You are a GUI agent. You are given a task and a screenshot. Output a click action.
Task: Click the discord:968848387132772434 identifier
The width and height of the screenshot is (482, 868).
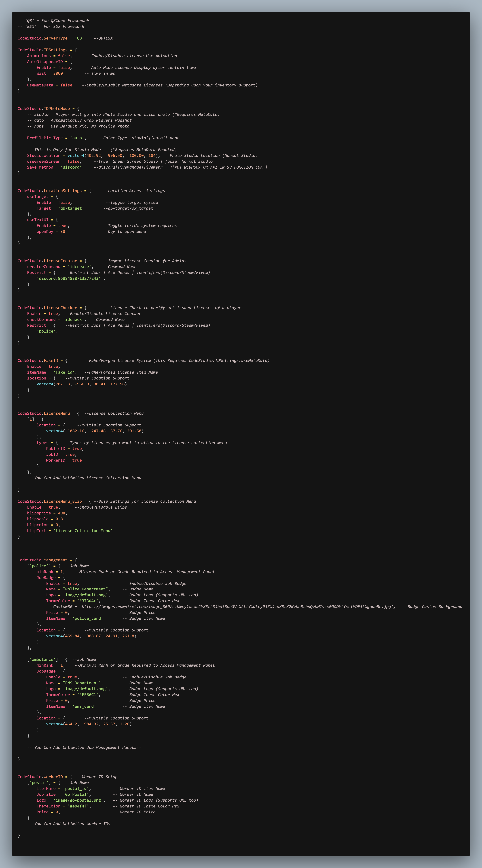tap(71, 278)
